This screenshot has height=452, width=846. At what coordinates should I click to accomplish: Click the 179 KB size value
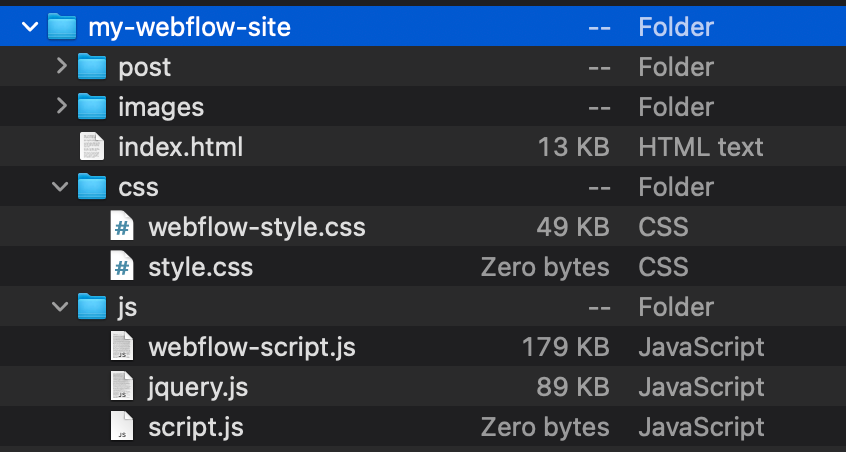pyautogui.click(x=565, y=347)
